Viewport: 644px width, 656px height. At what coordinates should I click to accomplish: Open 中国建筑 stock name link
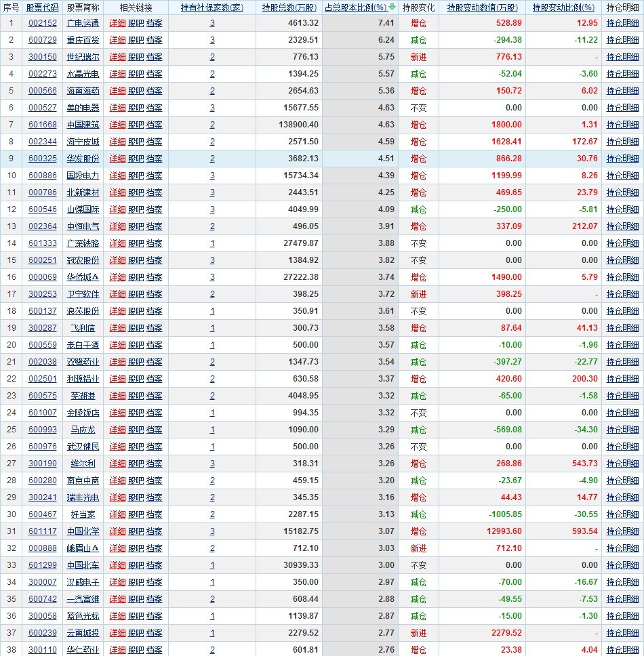(x=83, y=125)
